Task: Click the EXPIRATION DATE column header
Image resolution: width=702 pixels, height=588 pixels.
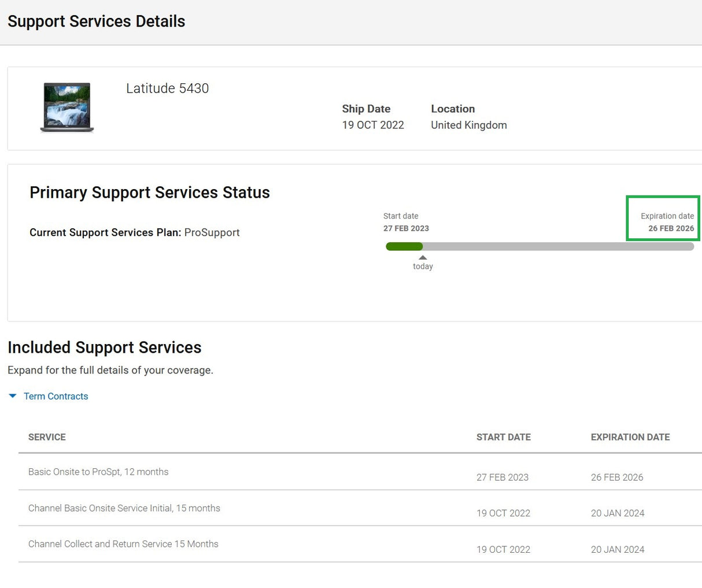Action: [630, 437]
